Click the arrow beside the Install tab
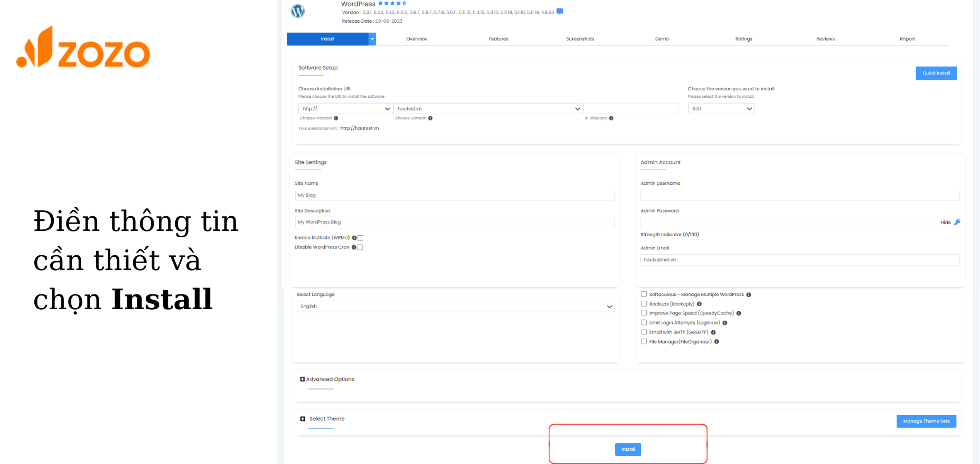 pos(372,39)
